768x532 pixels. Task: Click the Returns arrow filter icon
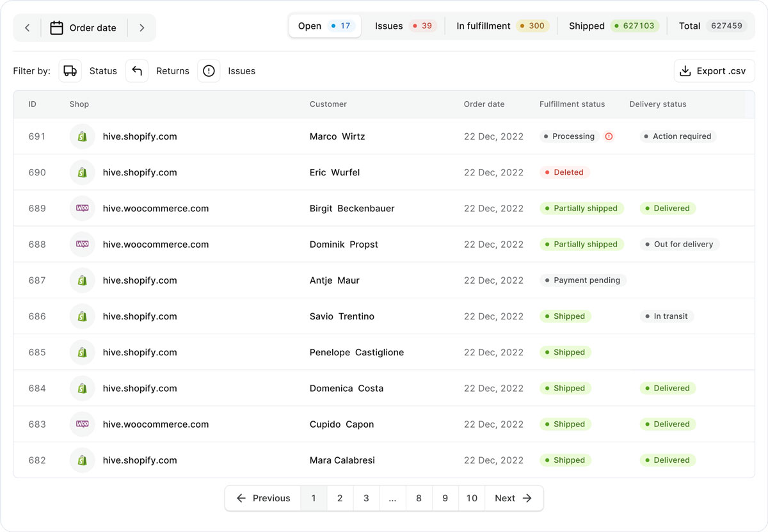pos(137,71)
